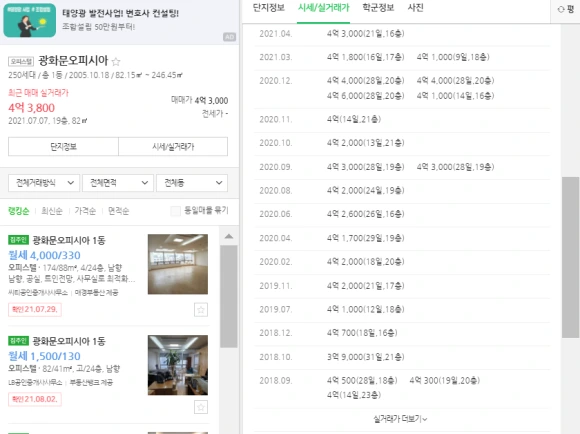This screenshot has height=434, width=580.
Task: Click the price history scrollbar thumb
Action: [x=570, y=257]
